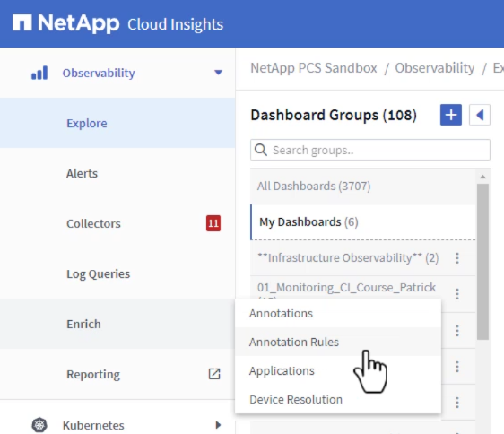Open options menu for Infrastructure Observability group
The width and height of the screenshot is (504, 434).
457,258
